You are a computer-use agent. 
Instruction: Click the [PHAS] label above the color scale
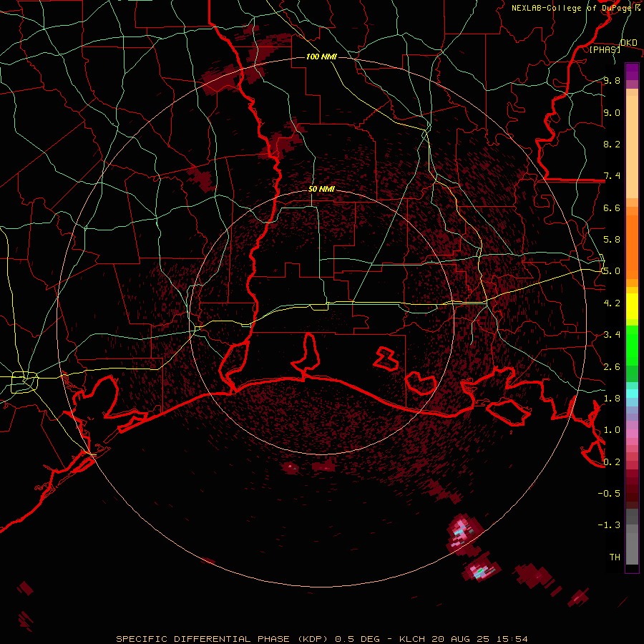coord(605,49)
